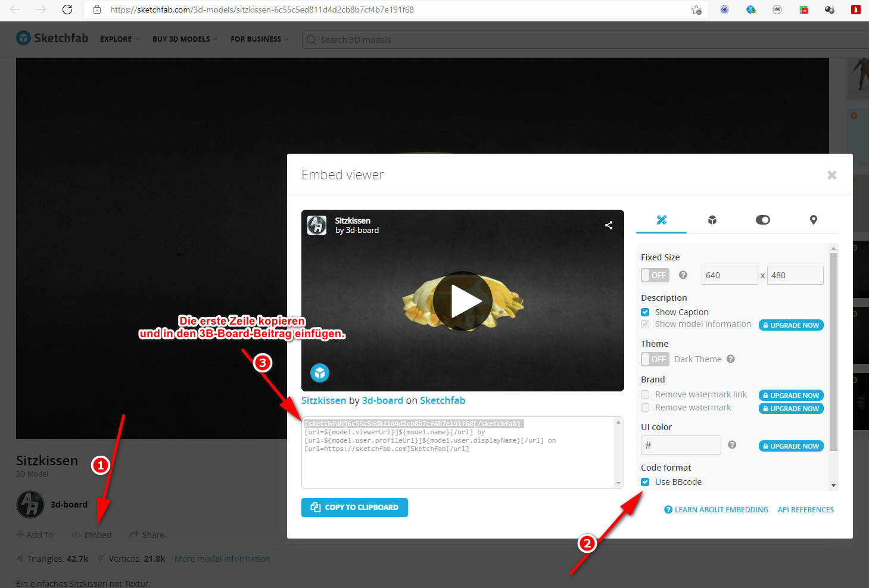
Task: Click the browser forward arrow
Action: (x=41, y=10)
